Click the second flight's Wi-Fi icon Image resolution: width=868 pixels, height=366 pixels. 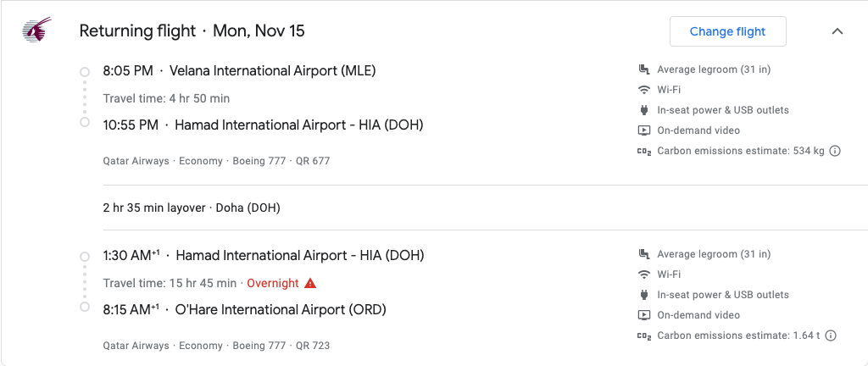[643, 274]
